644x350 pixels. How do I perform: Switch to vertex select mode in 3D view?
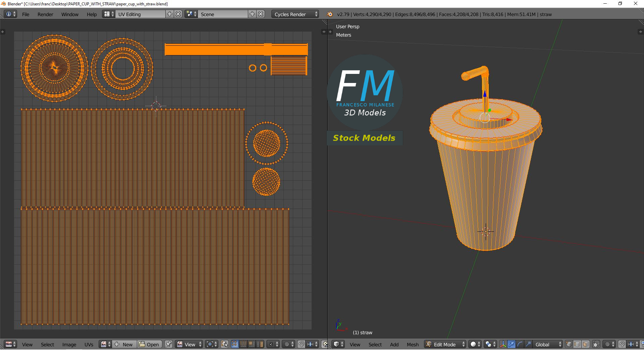pyautogui.click(x=569, y=344)
